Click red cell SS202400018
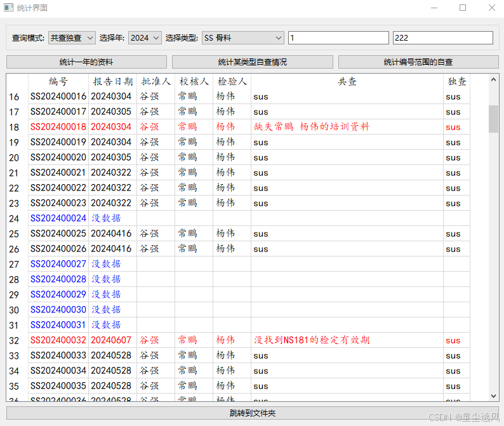The image size is (504, 426). [x=58, y=127]
